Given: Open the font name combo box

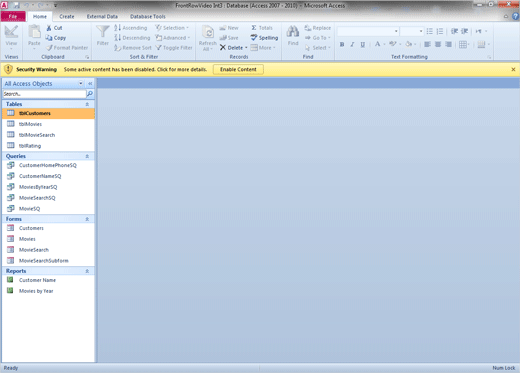Looking at the screenshot, I should 368,31.
